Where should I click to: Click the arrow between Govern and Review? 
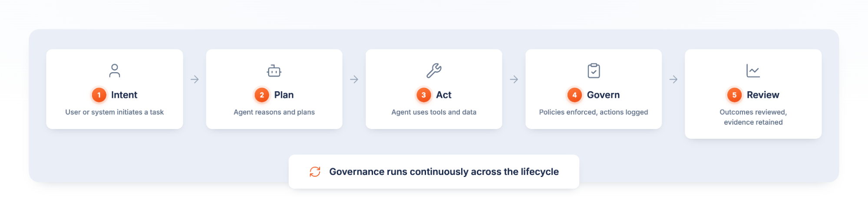(673, 80)
